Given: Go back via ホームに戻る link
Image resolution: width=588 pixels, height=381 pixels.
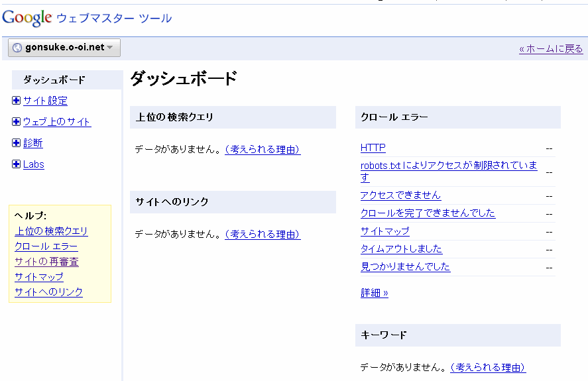Looking at the screenshot, I should tap(551, 49).
